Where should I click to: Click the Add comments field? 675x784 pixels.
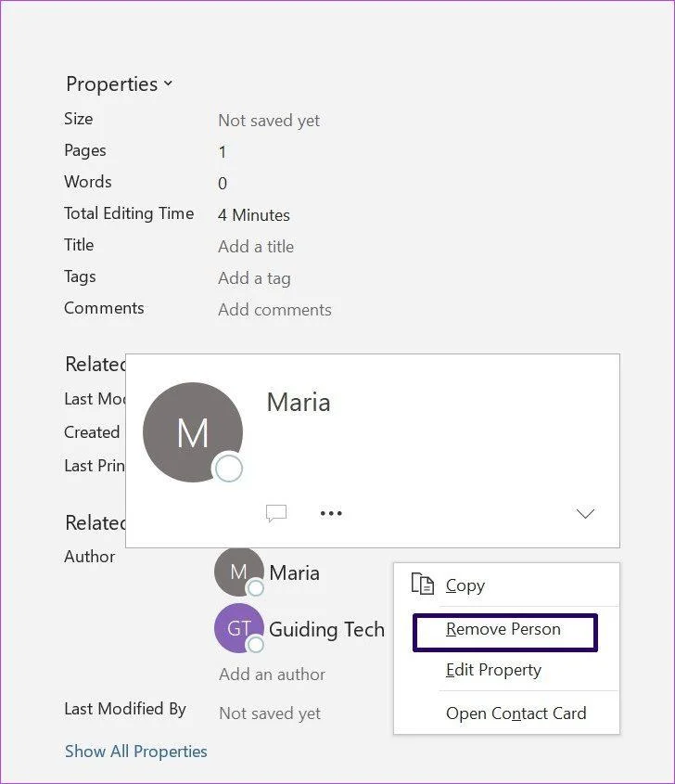pos(274,310)
